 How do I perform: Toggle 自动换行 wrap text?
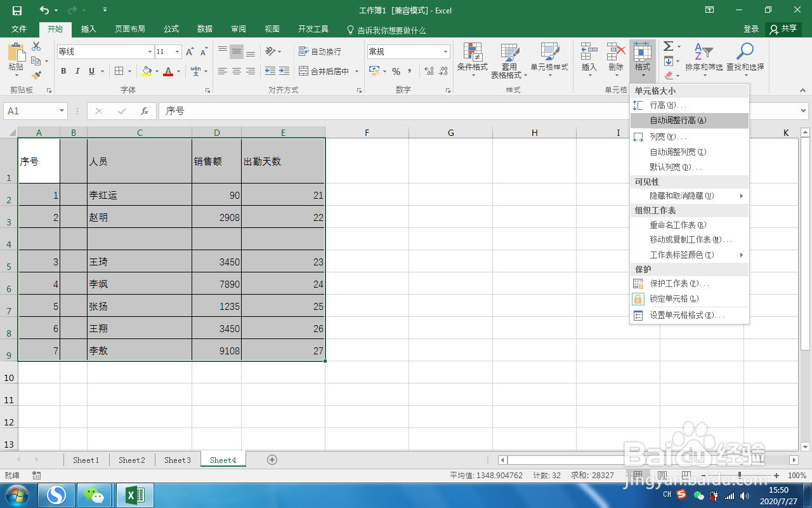[x=320, y=51]
